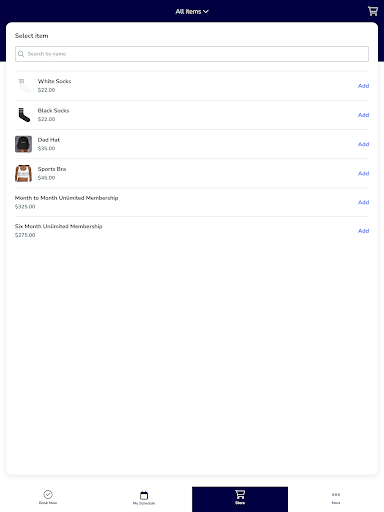Image resolution: width=384 pixels, height=512 pixels.
Task: Add Sports Bra to cart
Action: (x=363, y=173)
